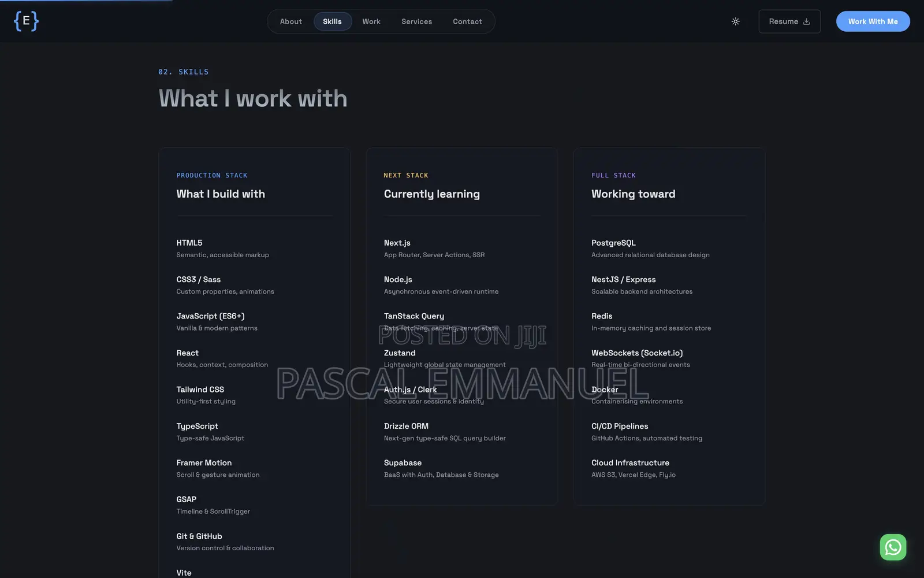Click 'Scalable backend architectures' description
Viewport: 924px width, 578px height.
(642, 291)
